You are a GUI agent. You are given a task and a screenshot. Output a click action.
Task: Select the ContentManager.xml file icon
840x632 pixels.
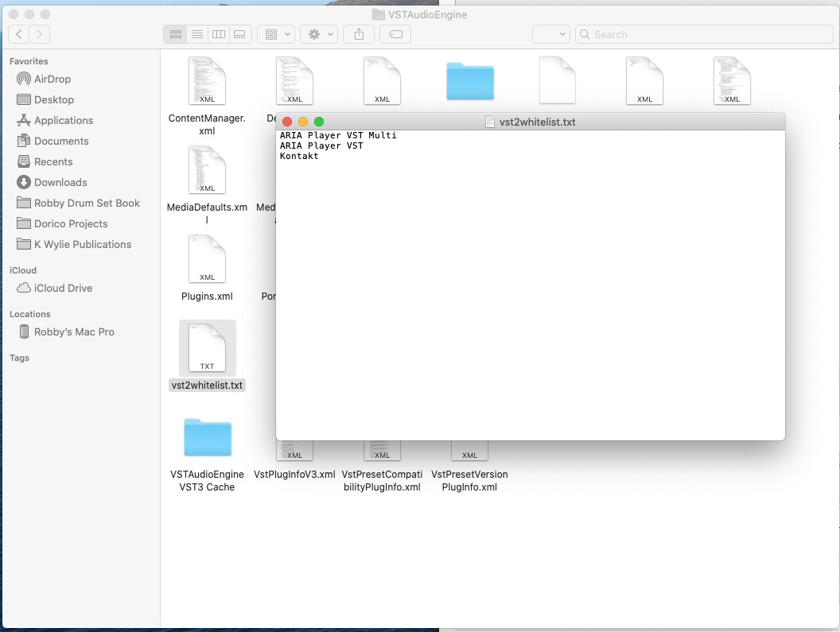tap(207, 81)
